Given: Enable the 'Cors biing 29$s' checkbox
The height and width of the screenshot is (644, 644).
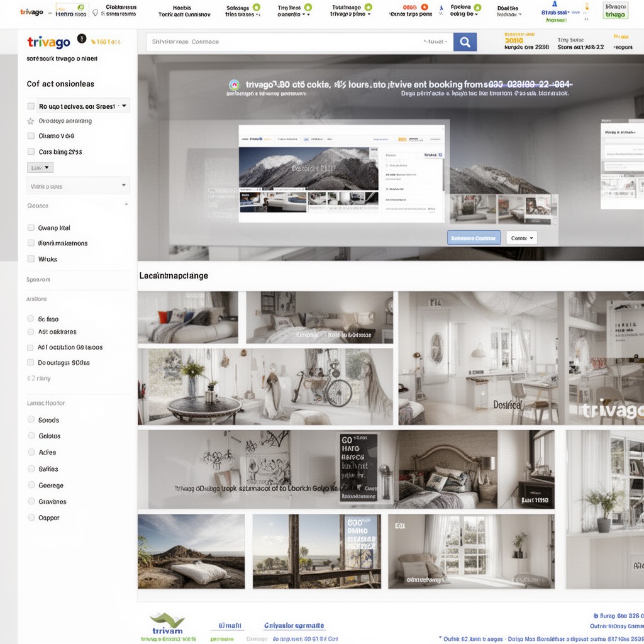Looking at the screenshot, I should (31, 152).
